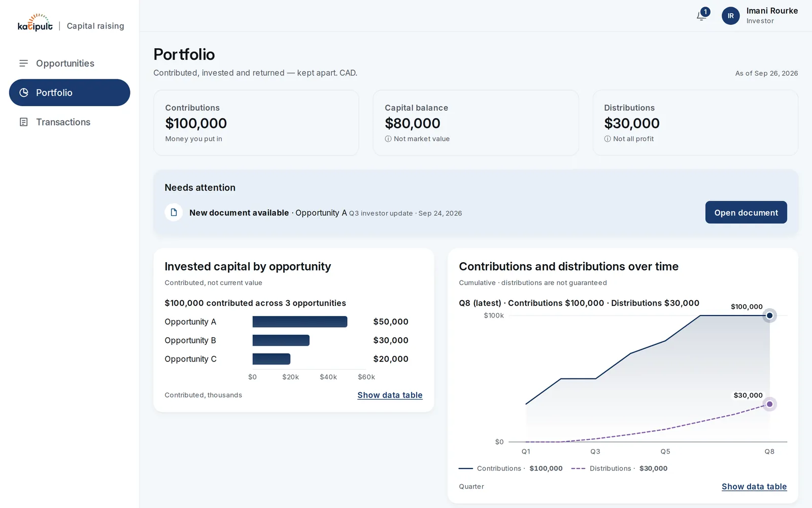
Task: Click the Opportunity A bar
Action: pos(300,322)
